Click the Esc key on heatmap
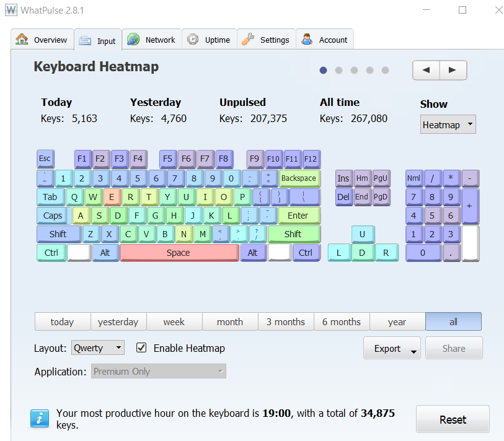Screen dimensions: 504x441 (x=45, y=159)
